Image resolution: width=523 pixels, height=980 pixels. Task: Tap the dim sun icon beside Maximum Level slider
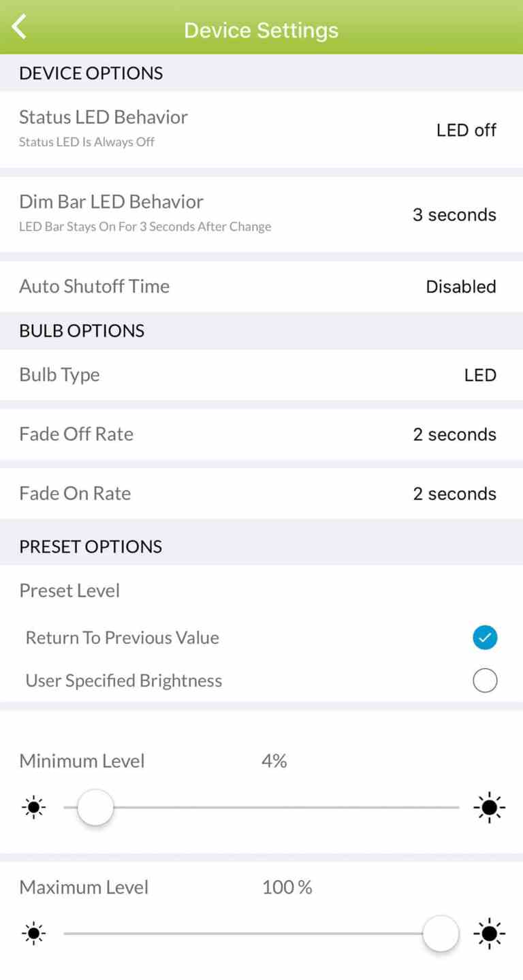(x=33, y=934)
